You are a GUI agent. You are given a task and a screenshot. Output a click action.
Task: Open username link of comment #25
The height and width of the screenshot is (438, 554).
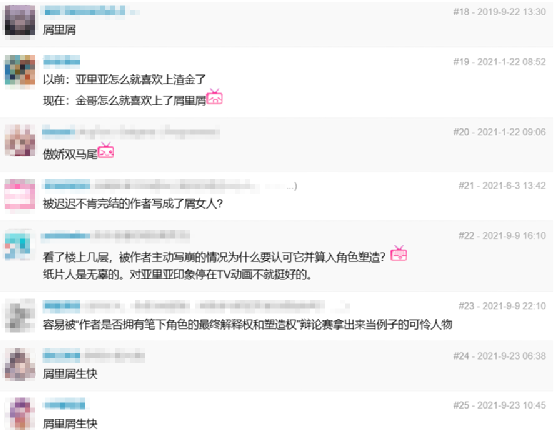[64, 404]
